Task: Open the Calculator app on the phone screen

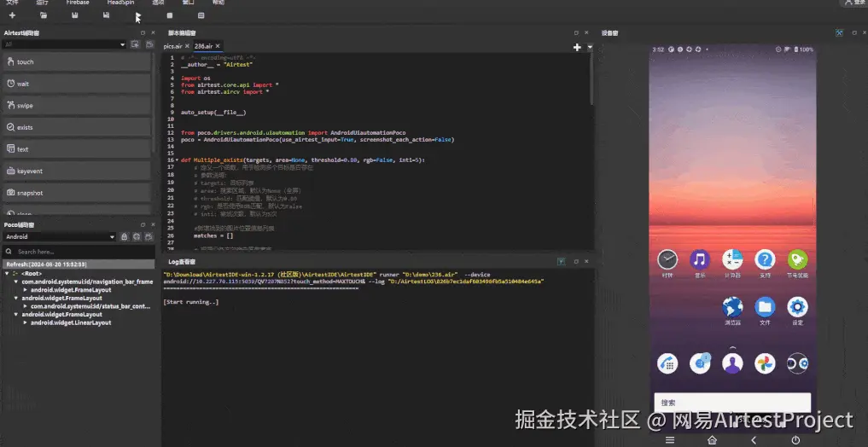Action: [x=732, y=259]
